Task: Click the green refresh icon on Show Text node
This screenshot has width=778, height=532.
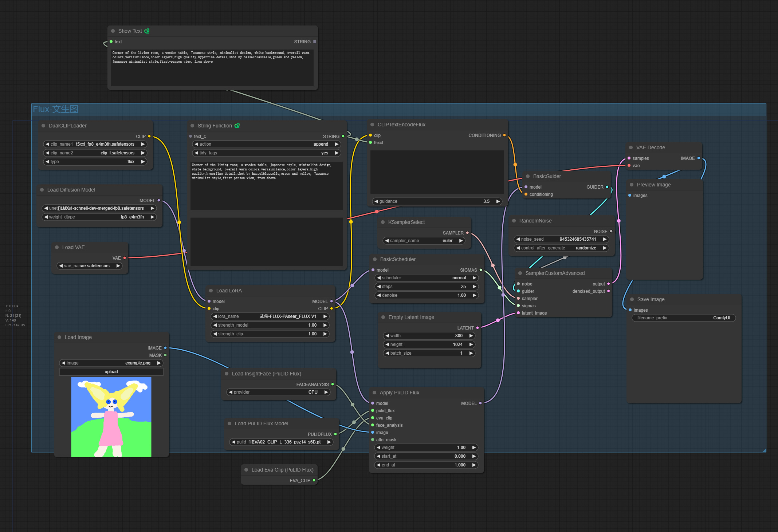Action: [x=147, y=31]
